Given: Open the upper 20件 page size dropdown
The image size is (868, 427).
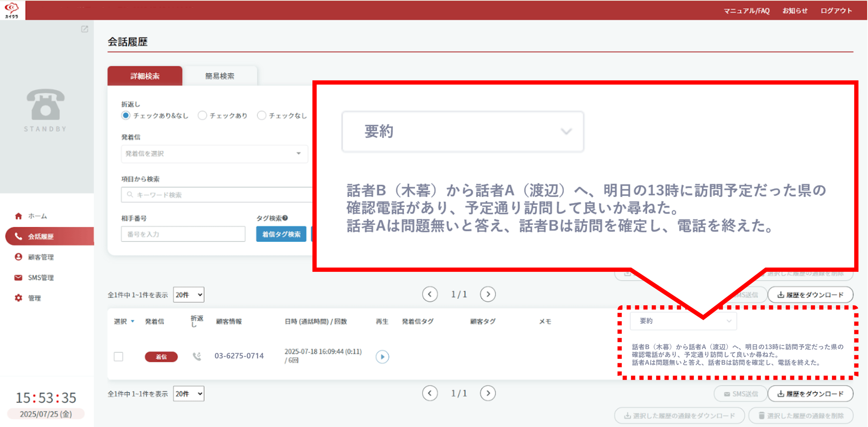Looking at the screenshot, I should [x=188, y=295].
